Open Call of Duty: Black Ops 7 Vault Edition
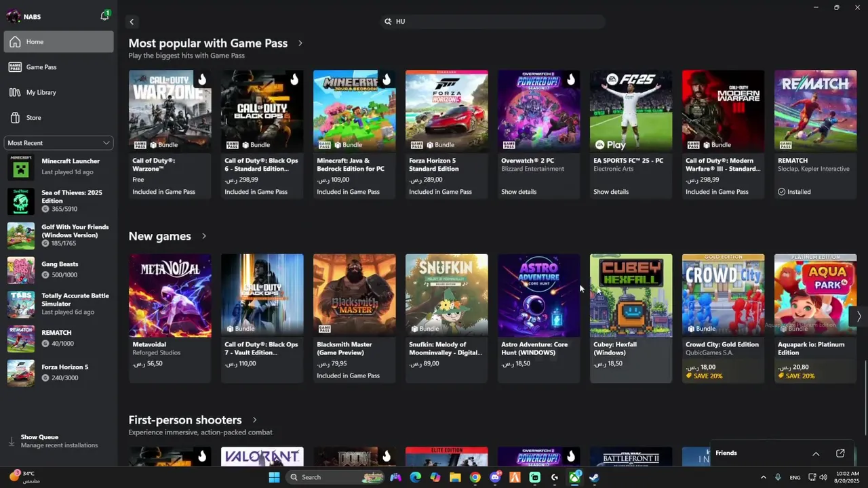 click(262, 319)
